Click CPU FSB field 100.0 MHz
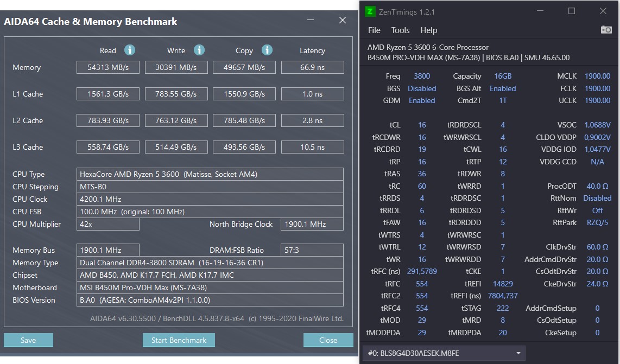The image size is (620, 364). (210, 212)
